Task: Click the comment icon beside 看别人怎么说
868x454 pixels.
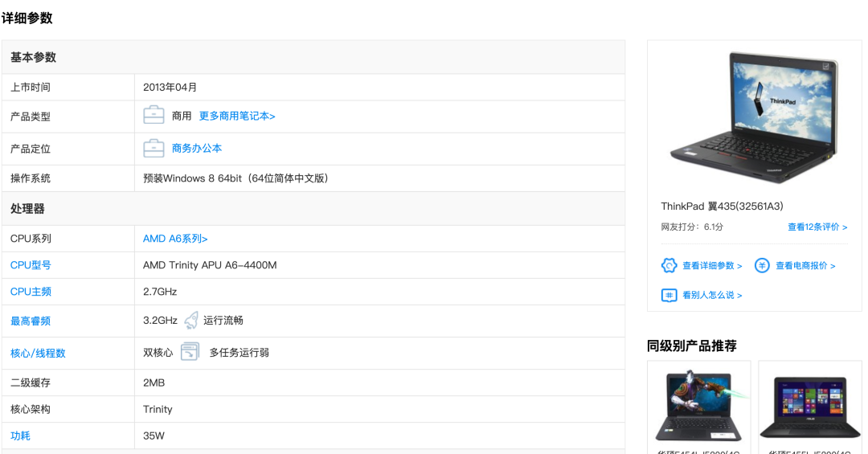Action: tap(669, 295)
